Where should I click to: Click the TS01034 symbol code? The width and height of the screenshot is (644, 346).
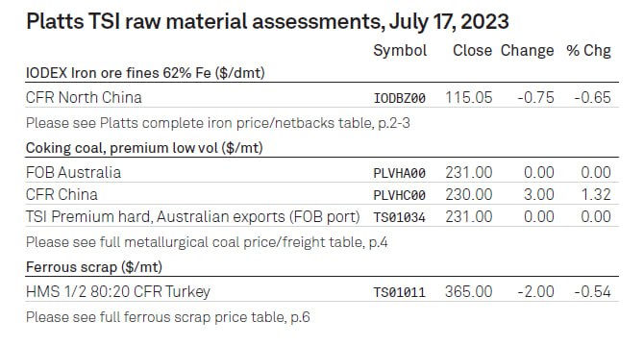399,217
